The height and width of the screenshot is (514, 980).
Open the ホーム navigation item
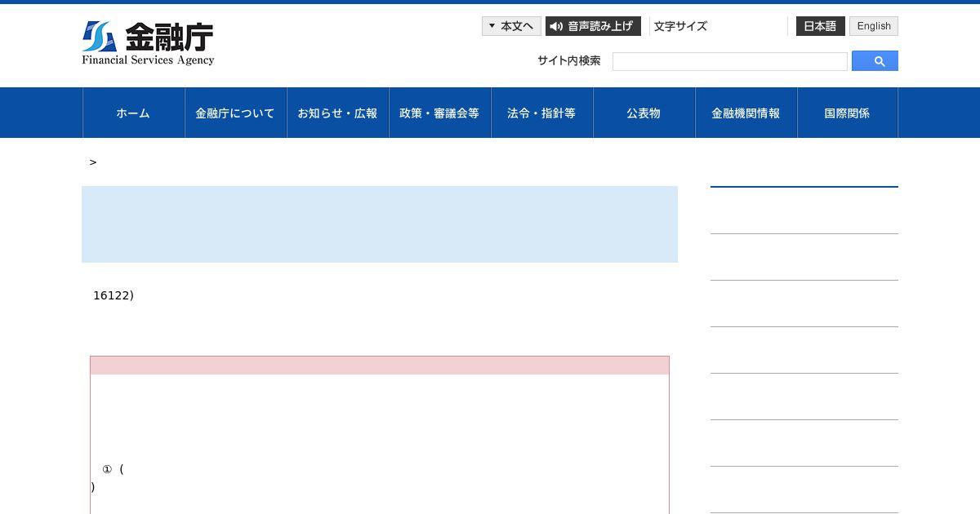[x=133, y=113]
